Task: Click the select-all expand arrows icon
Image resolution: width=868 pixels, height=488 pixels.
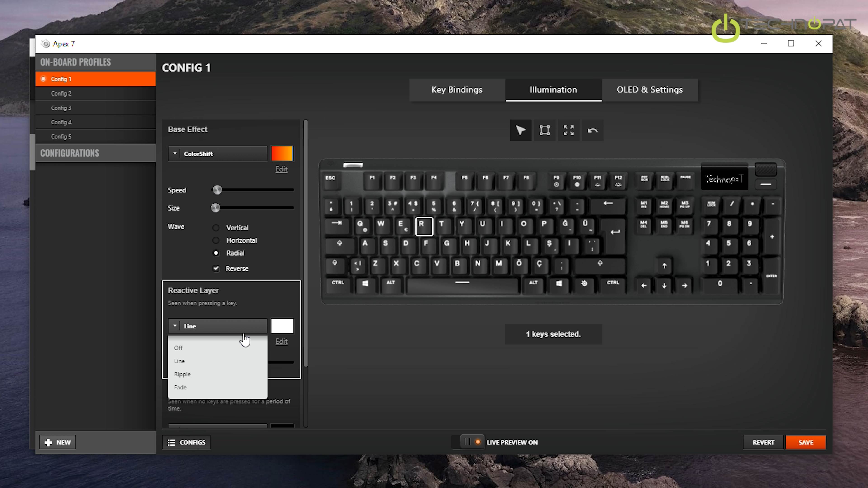Action: (568, 130)
